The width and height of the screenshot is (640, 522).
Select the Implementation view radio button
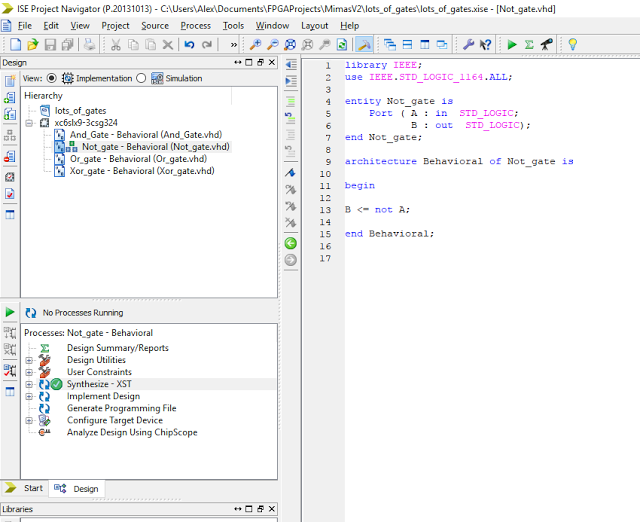tap(51, 78)
